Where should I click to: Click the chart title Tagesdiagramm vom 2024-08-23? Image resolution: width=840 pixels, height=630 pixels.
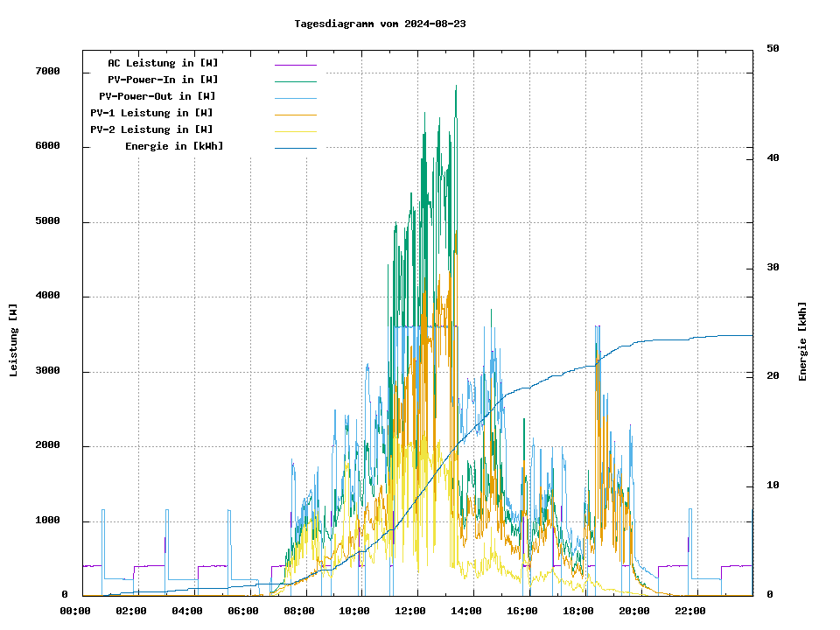[380, 24]
